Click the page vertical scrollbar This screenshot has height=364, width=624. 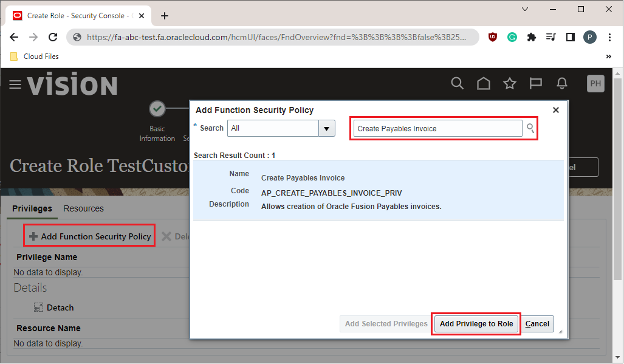point(617,178)
